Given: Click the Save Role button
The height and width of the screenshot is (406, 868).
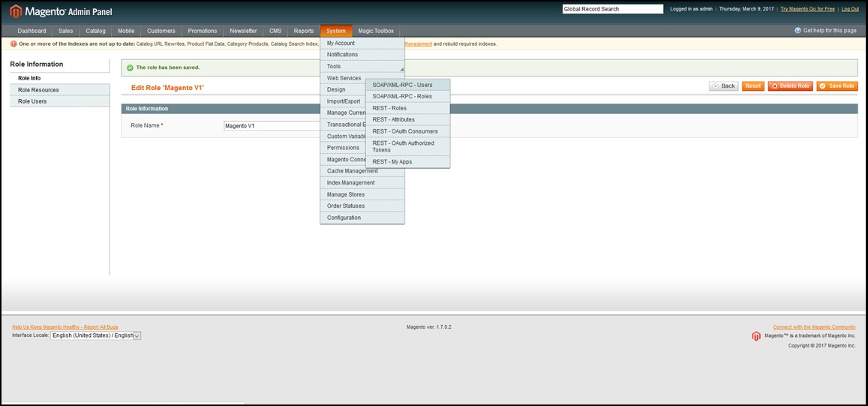Looking at the screenshot, I should point(836,86).
